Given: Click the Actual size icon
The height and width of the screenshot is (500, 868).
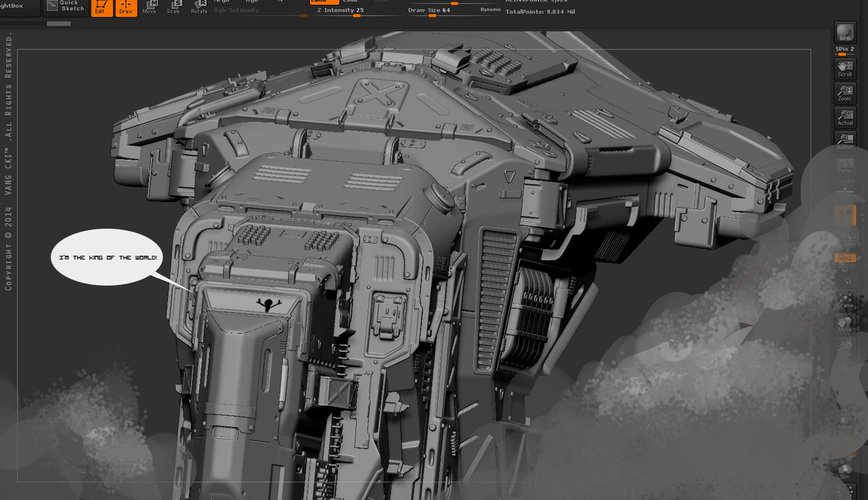Looking at the screenshot, I should 845,117.
